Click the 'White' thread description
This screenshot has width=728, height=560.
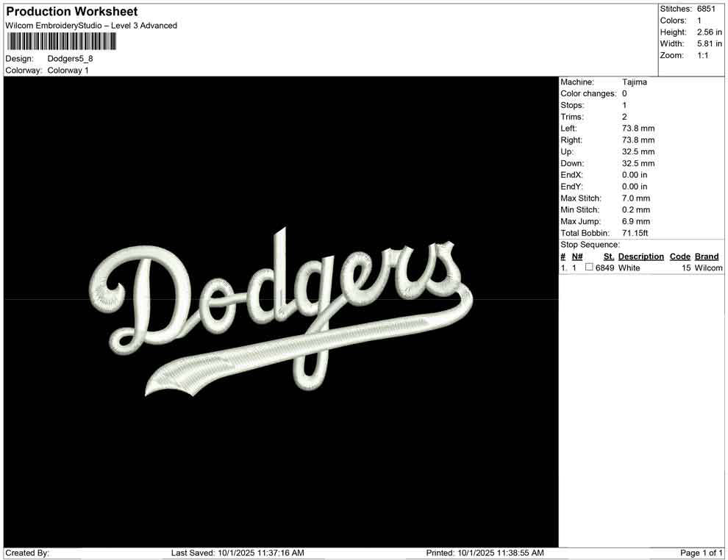pos(629,268)
